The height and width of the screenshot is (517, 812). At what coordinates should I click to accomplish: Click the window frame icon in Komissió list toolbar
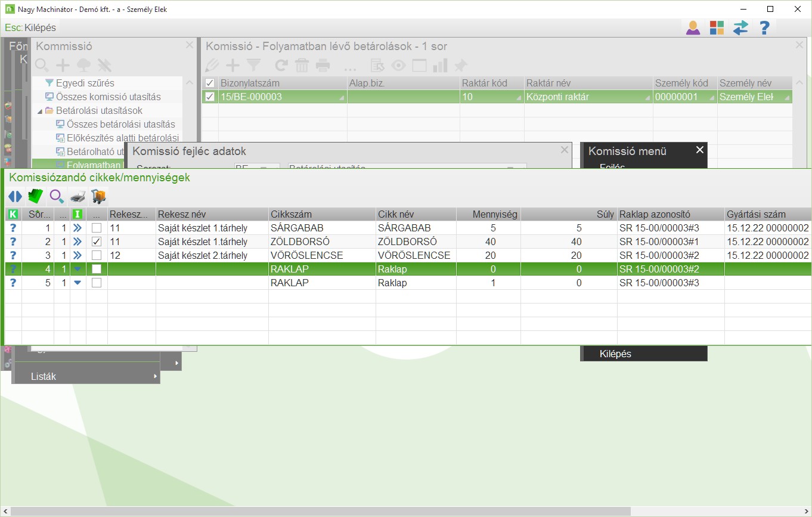tap(419, 66)
